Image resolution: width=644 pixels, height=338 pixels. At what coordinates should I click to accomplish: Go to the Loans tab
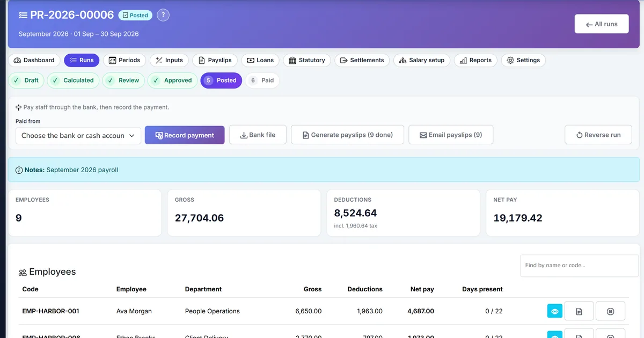[260, 60]
